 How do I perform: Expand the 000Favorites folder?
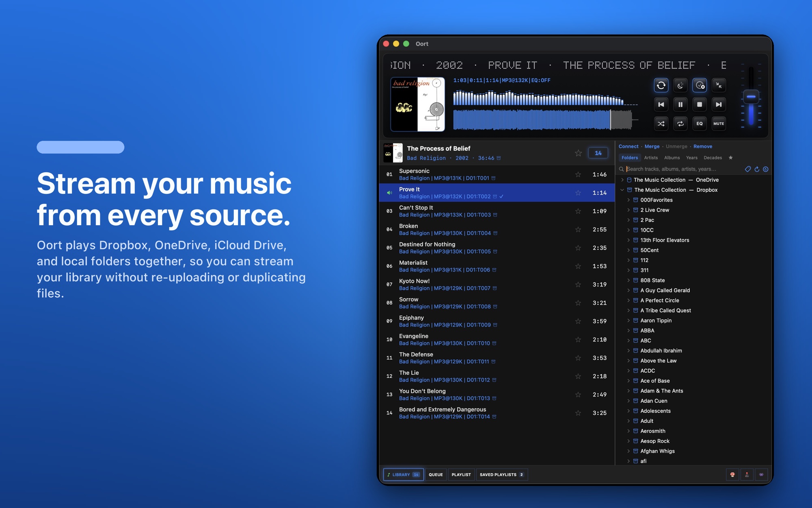coord(628,200)
